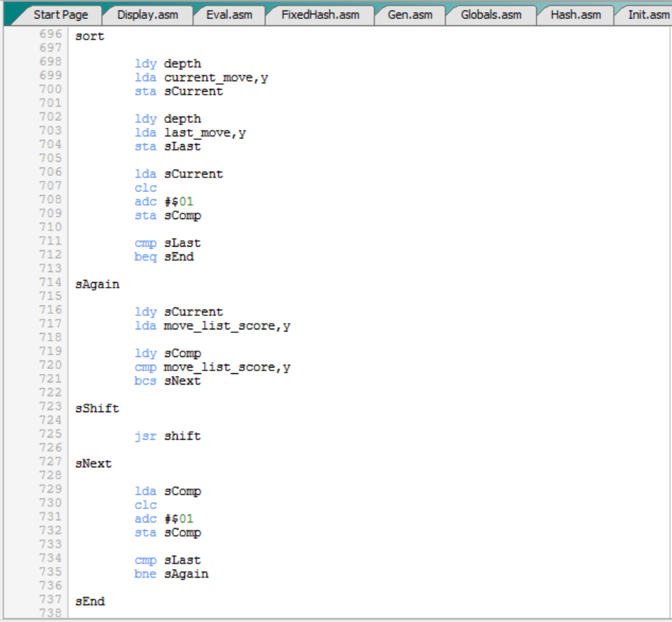Viewport: 672px width, 622px height.
Task: Open the Display.asm tab
Action: tap(147, 14)
